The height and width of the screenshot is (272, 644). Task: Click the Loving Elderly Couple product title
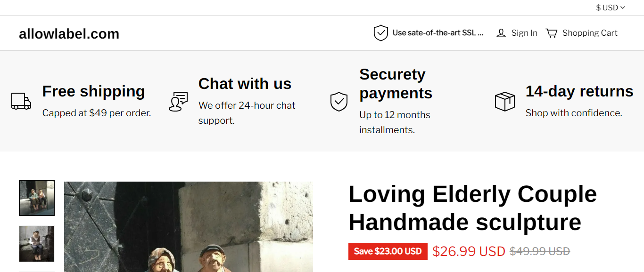pos(472,208)
